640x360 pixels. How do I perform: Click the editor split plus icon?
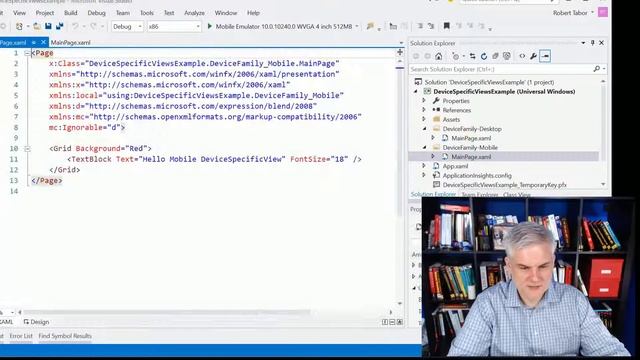400,52
